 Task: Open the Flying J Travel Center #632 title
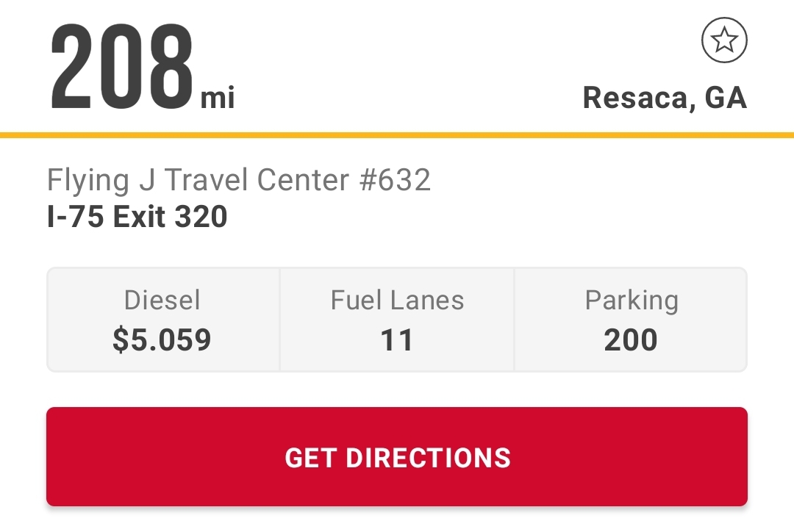pos(238,181)
